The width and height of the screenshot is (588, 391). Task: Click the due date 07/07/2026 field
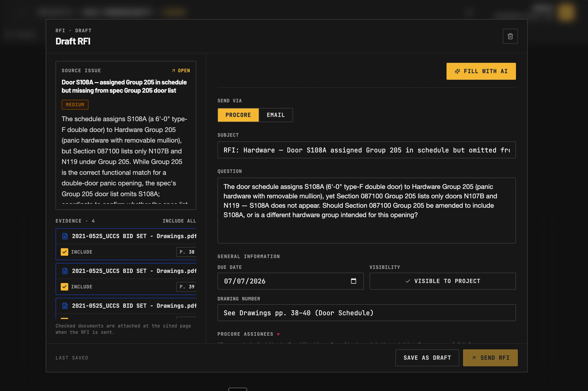pyautogui.click(x=290, y=281)
